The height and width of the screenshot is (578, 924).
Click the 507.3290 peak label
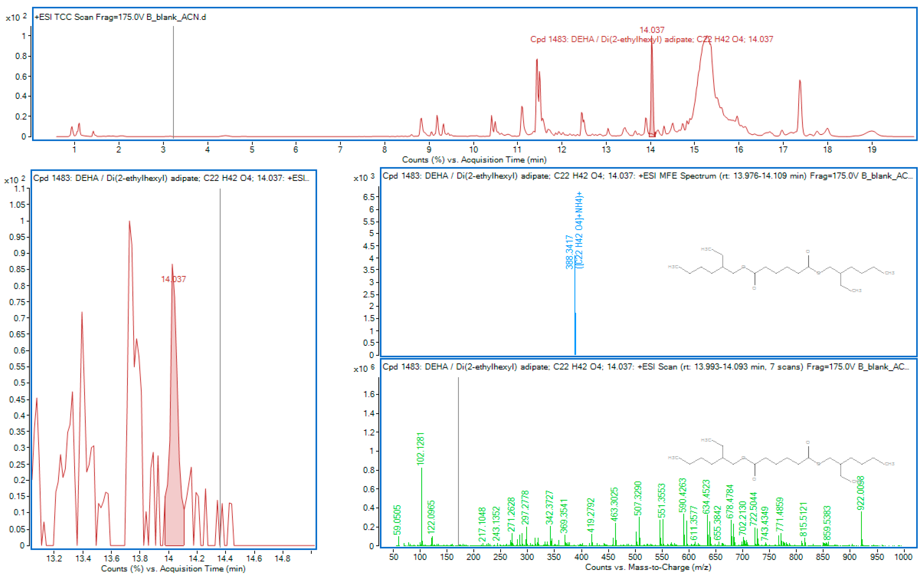pyautogui.click(x=638, y=498)
